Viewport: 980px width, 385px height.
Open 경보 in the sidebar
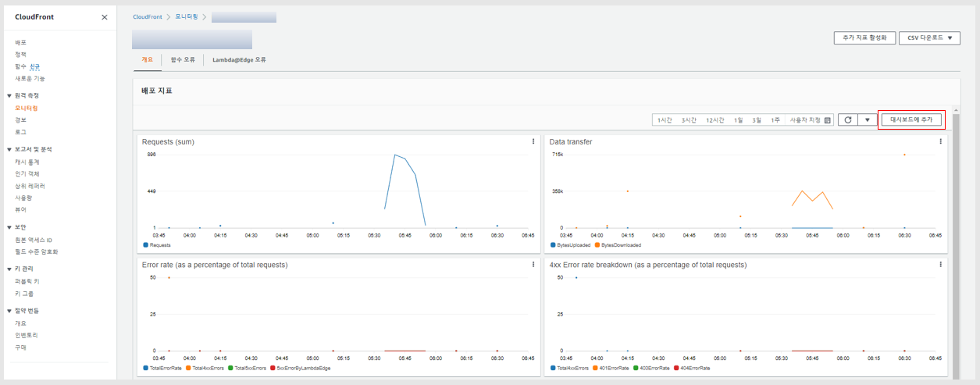coord(20,119)
